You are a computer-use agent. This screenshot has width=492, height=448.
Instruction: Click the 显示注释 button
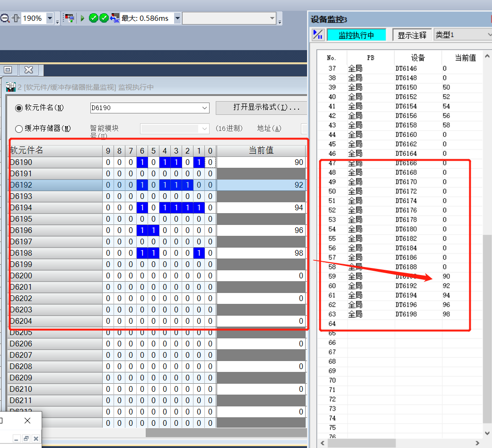412,35
